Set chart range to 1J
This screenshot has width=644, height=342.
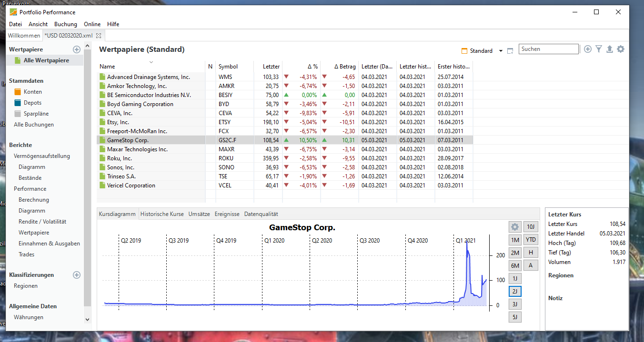515,278
